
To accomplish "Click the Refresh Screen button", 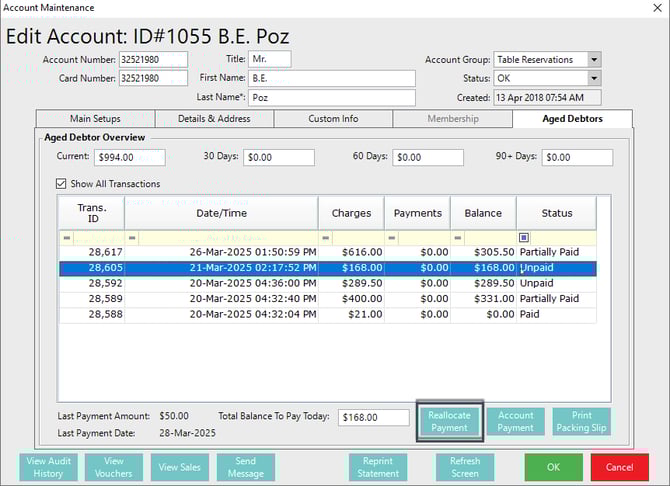I will [465, 467].
